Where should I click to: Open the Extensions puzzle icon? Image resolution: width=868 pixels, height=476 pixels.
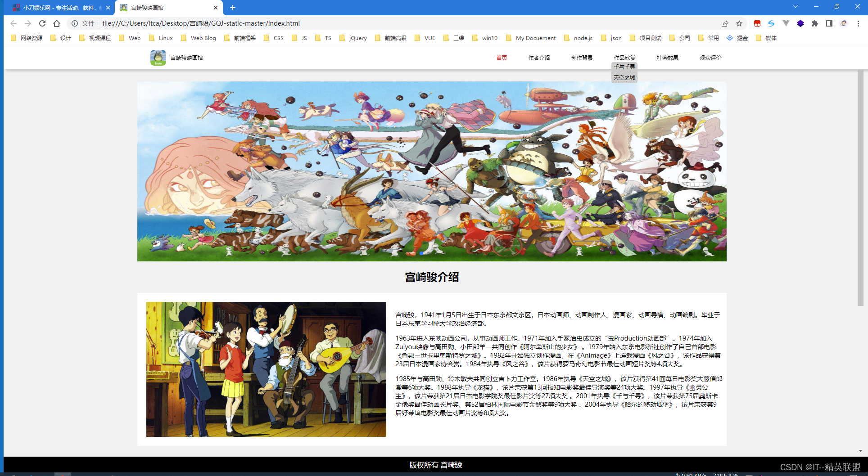(815, 23)
